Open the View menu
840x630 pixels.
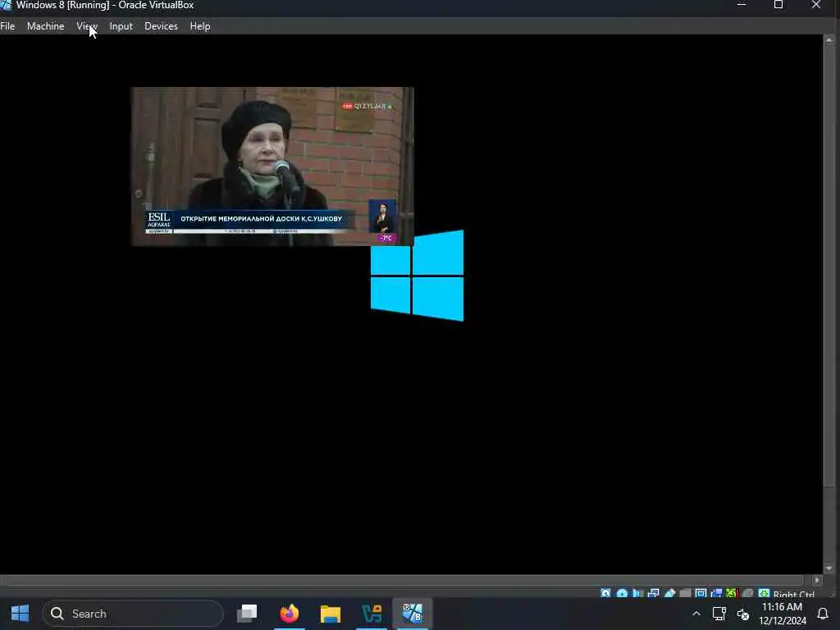click(x=86, y=25)
